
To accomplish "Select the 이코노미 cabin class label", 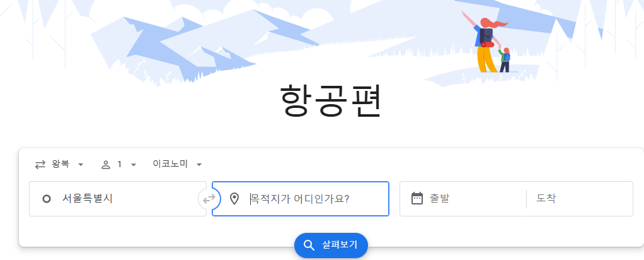I will (x=170, y=164).
